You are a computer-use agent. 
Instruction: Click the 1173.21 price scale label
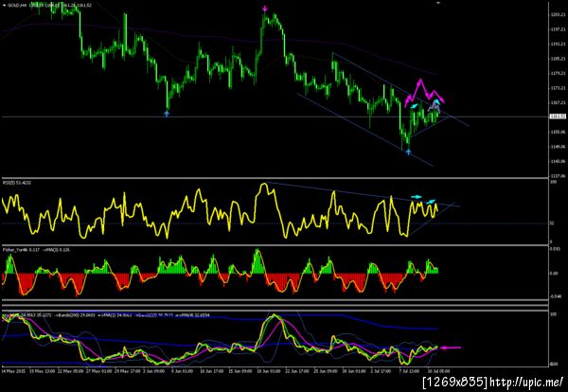[x=559, y=88]
